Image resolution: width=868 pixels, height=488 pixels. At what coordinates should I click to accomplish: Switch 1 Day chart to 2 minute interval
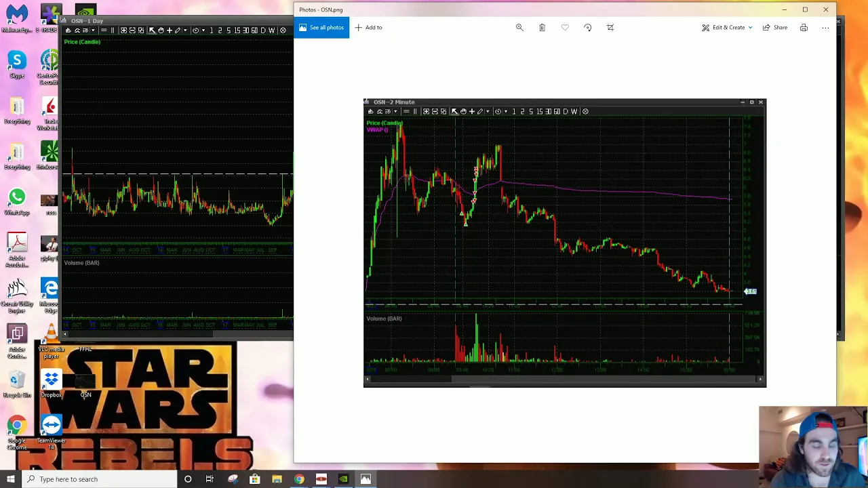220,30
